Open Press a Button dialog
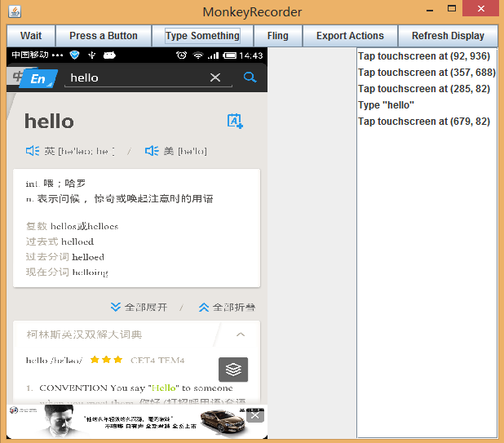The image size is (504, 443). coord(104,36)
